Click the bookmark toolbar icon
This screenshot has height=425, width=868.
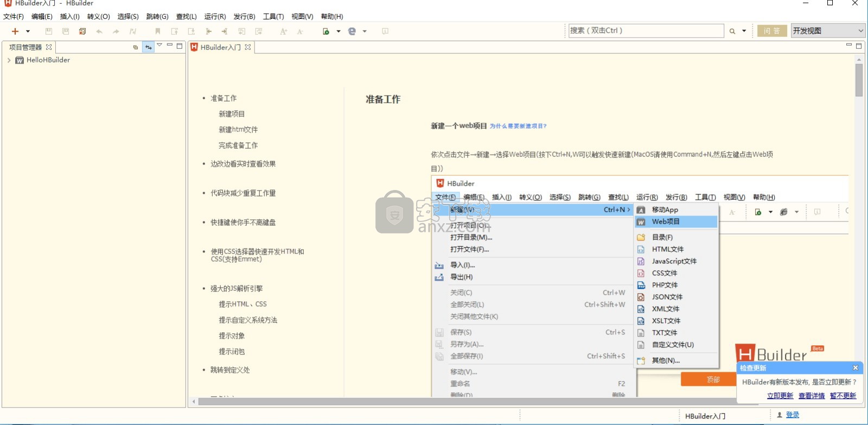pos(158,31)
